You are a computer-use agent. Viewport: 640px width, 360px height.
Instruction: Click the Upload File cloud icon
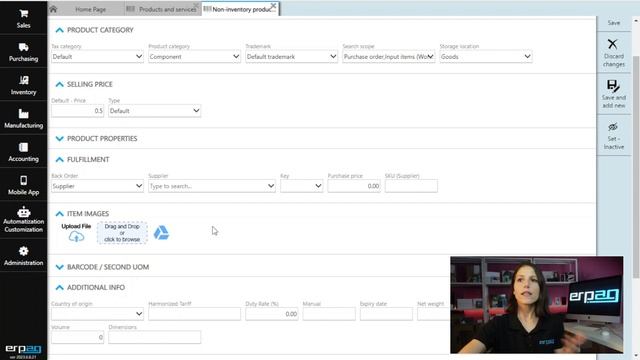[76, 236]
